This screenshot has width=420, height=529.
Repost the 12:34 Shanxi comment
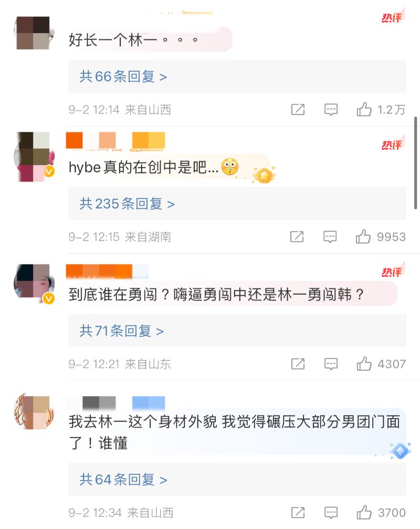pos(298,512)
